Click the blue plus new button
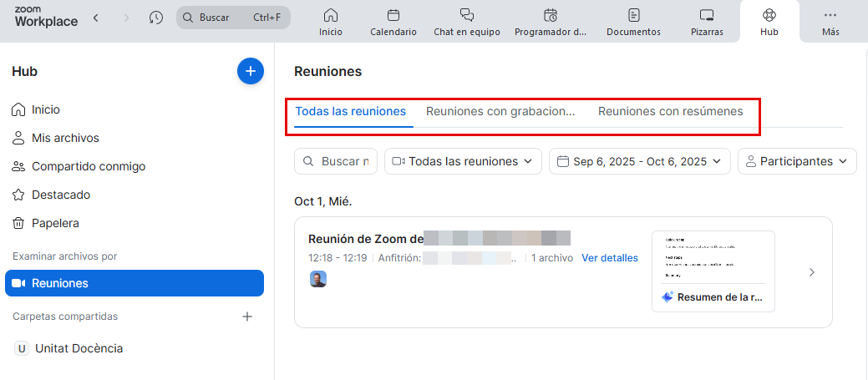 [x=251, y=71]
